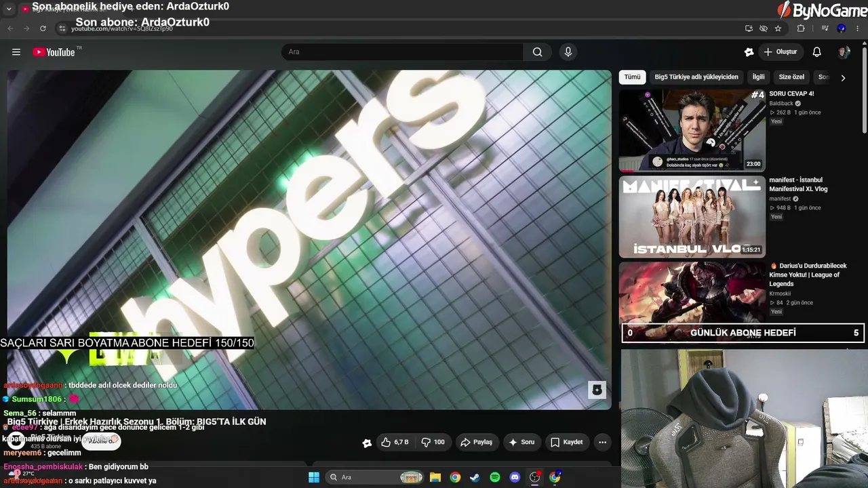868x488 pixels.
Task: Open the SORU CEVAP 4! video thumbnail
Action: tap(692, 131)
